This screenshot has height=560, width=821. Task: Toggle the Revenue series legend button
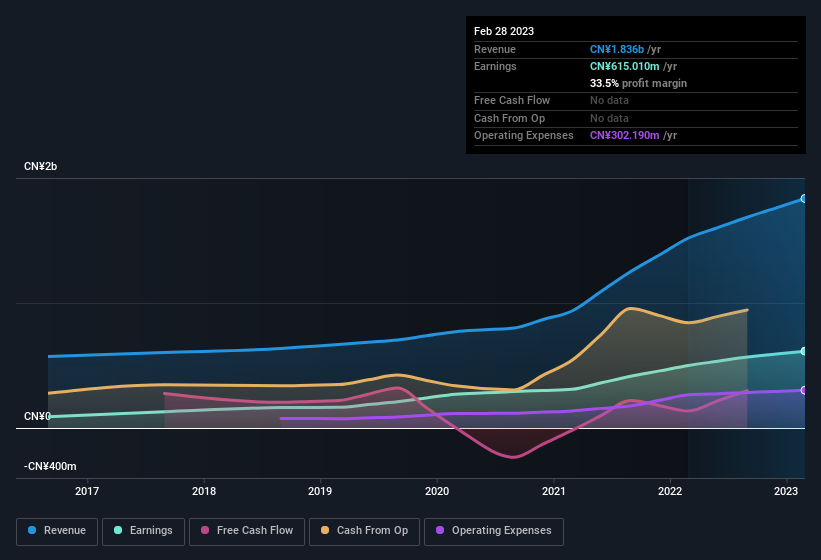point(57,531)
